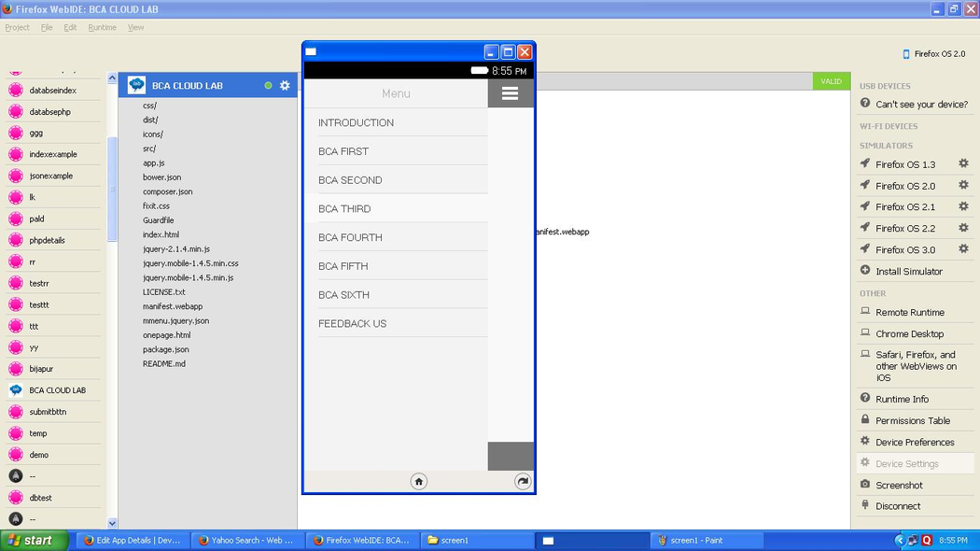Click the hamburger menu icon in simulator
Screen dimensions: 980x551
(510, 93)
